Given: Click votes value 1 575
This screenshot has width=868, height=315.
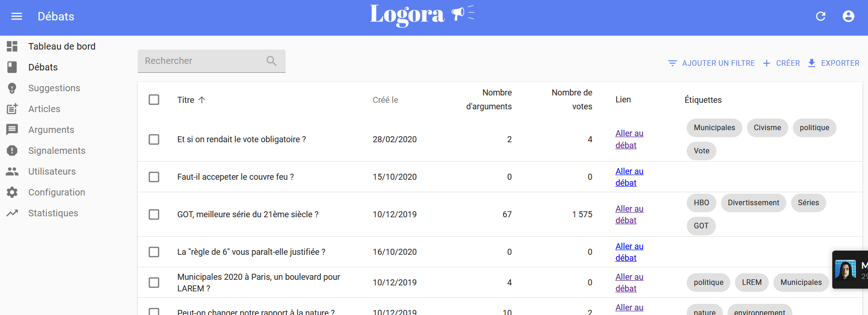Looking at the screenshot, I should (582, 214).
